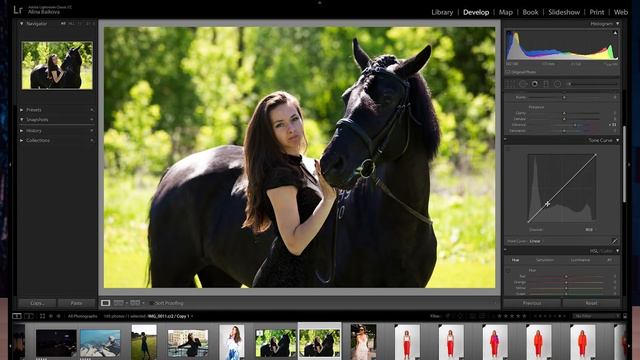This screenshot has width=640, height=360.
Task: Open the Point Curve Linear dropdown
Action: 536,241
